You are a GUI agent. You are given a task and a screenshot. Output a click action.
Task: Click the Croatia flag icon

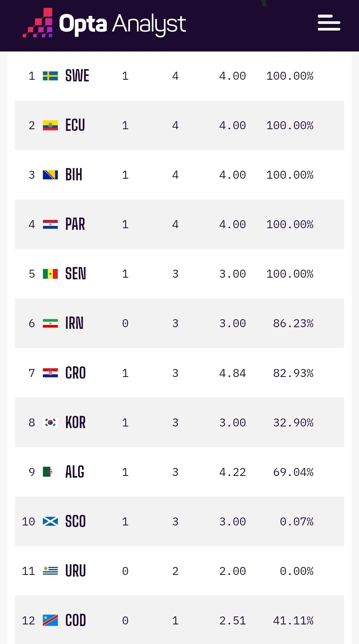click(50, 373)
